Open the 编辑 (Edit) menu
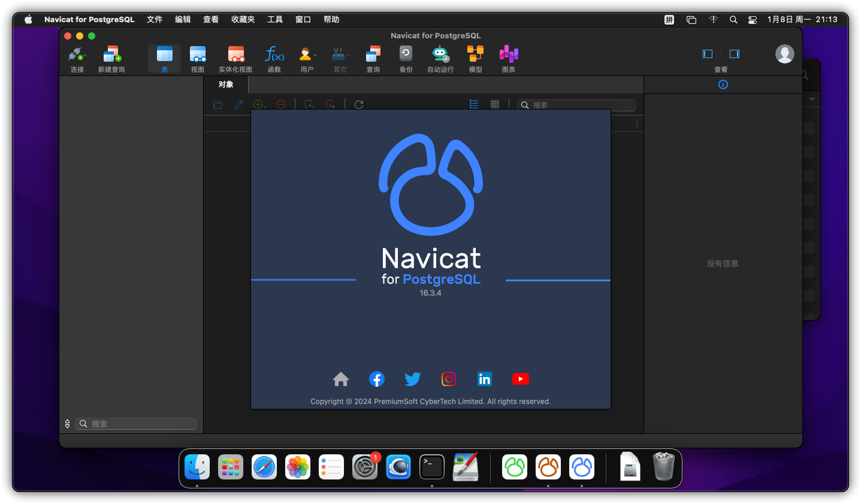 point(183,19)
